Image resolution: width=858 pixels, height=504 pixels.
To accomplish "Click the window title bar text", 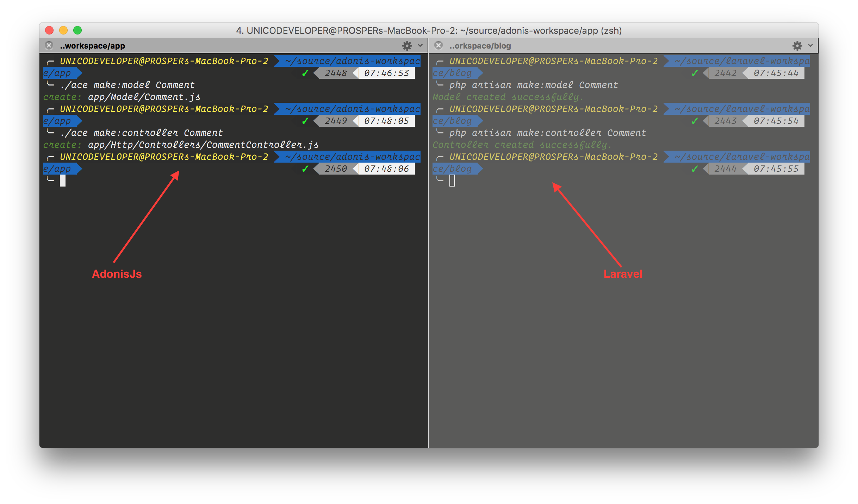I will tap(429, 31).
